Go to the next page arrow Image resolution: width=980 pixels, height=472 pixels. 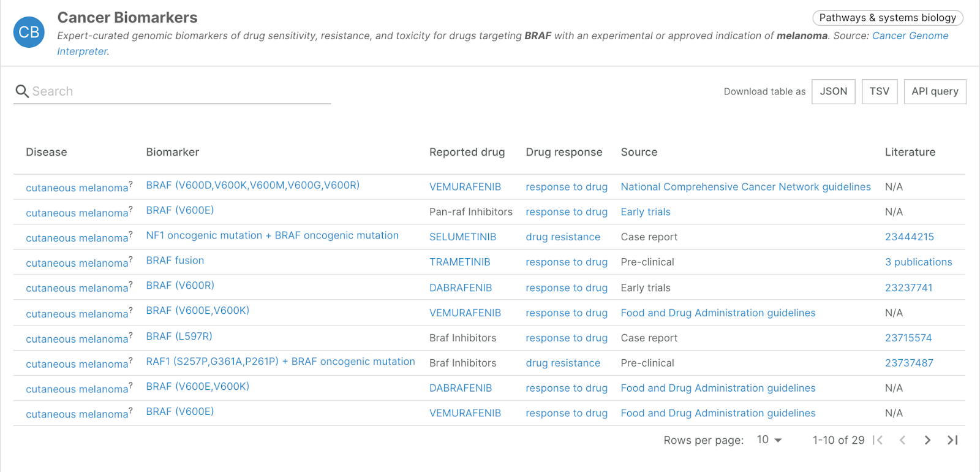(927, 440)
